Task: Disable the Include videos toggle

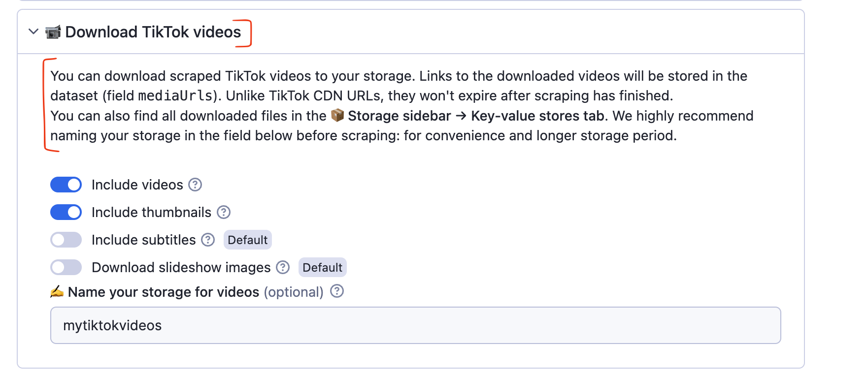Action: click(x=66, y=185)
